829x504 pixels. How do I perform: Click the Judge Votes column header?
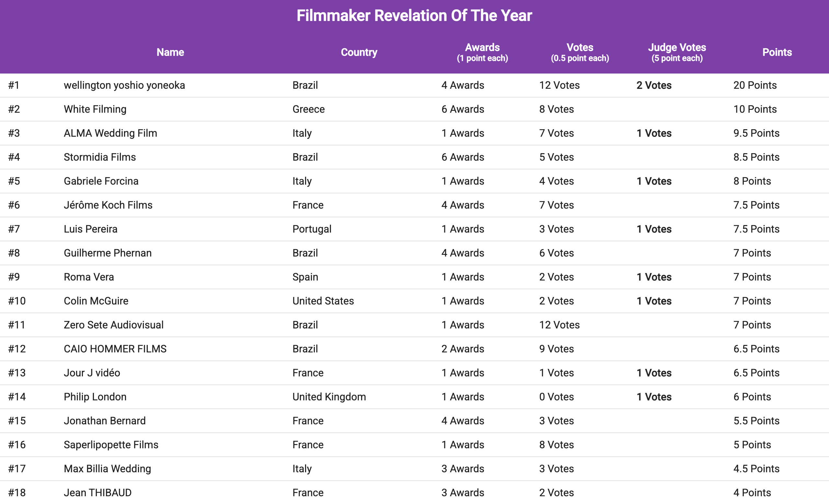pos(676,52)
